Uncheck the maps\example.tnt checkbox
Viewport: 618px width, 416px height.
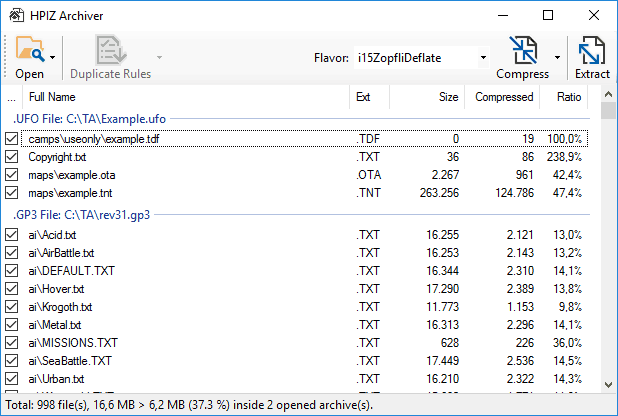point(11,193)
